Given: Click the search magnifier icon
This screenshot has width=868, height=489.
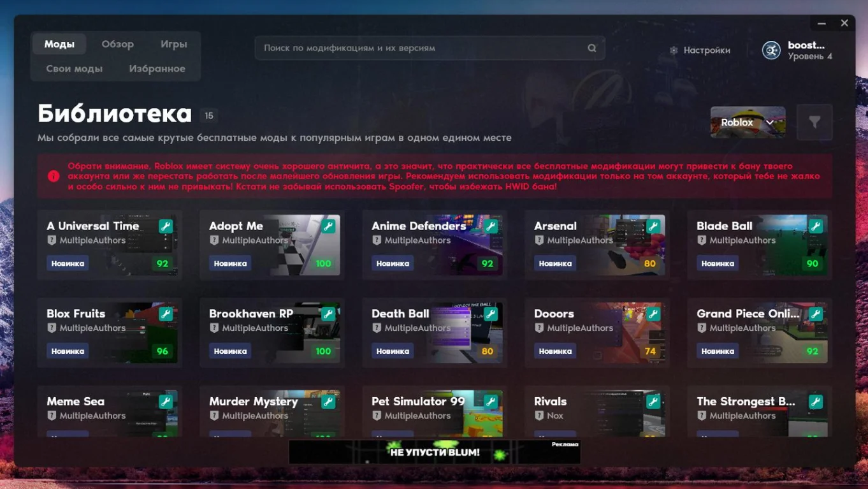Looking at the screenshot, I should [x=592, y=48].
